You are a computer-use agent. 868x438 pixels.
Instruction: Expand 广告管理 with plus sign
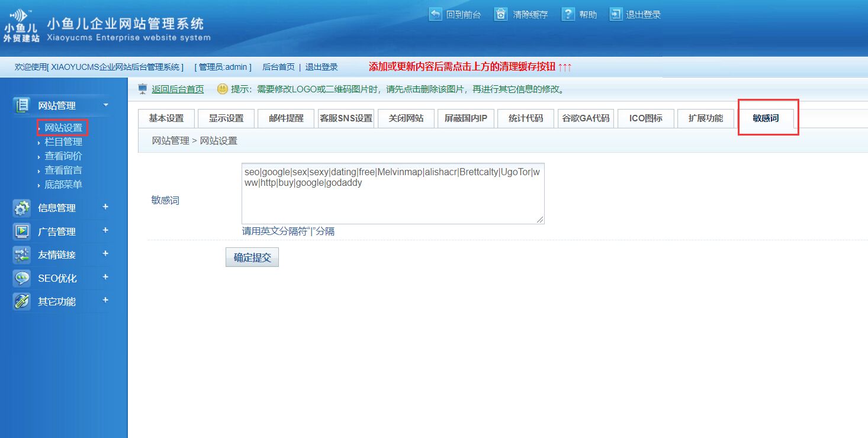point(105,230)
